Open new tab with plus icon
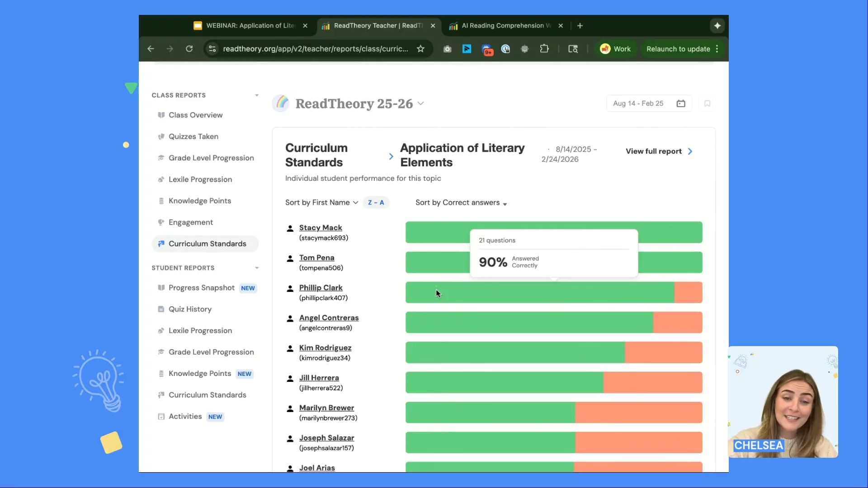This screenshot has height=488, width=868. [580, 26]
